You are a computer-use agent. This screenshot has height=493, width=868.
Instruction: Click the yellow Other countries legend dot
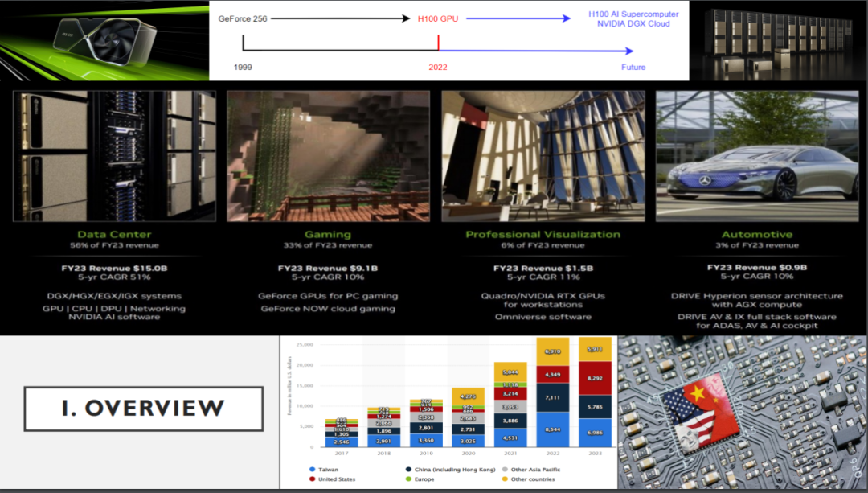(x=505, y=479)
